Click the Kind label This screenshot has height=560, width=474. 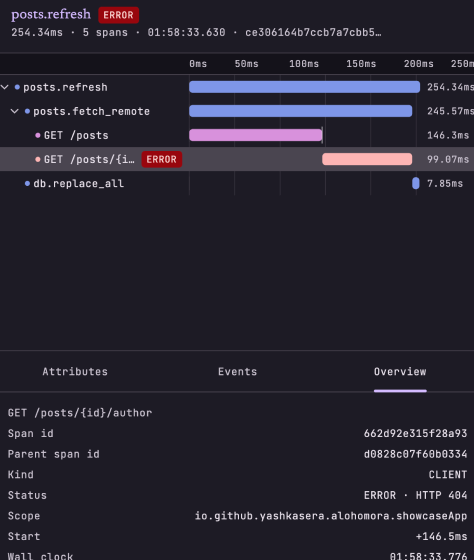tap(21, 475)
